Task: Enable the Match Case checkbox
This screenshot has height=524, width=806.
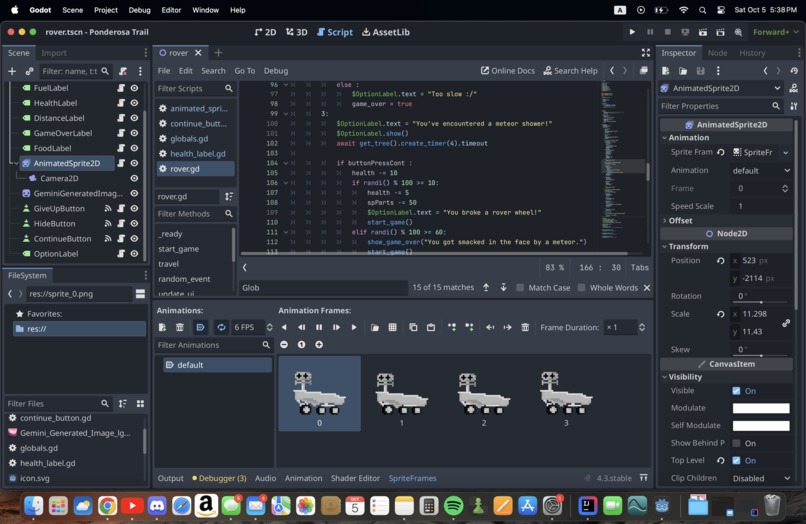Action: pos(520,288)
